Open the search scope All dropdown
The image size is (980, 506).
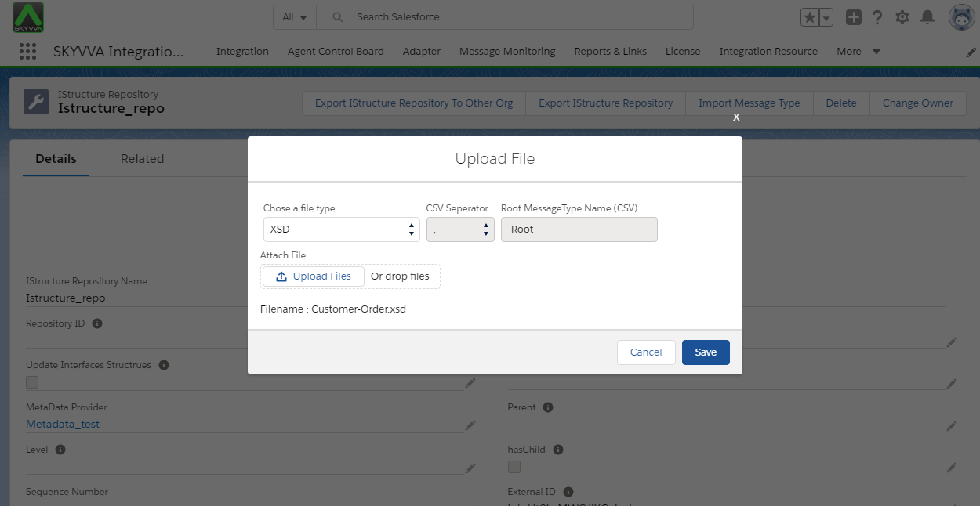coord(295,17)
